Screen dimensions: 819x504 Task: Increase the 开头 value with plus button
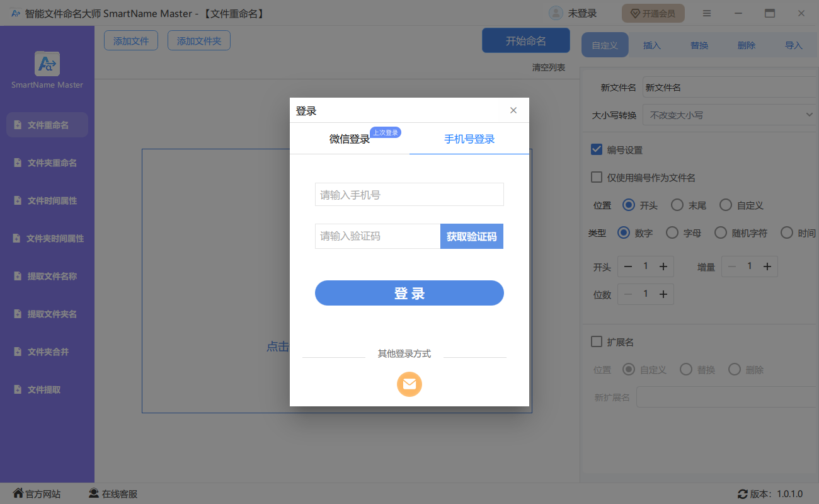click(663, 267)
